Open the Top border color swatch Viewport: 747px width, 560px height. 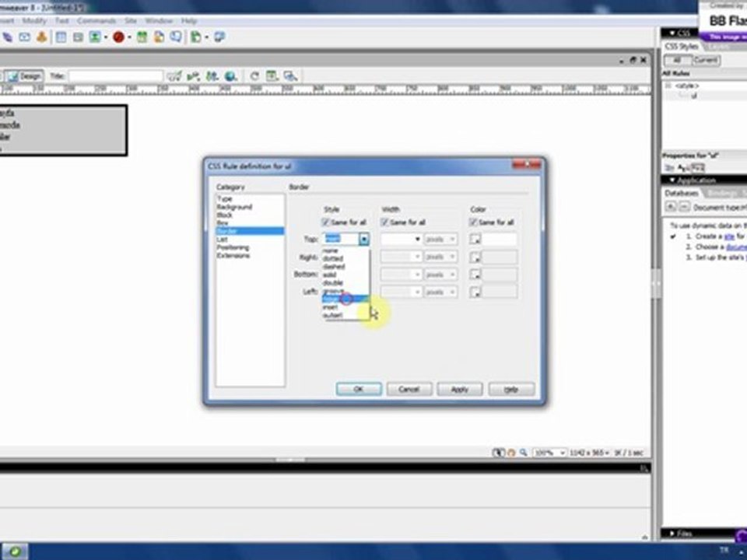click(x=475, y=239)
